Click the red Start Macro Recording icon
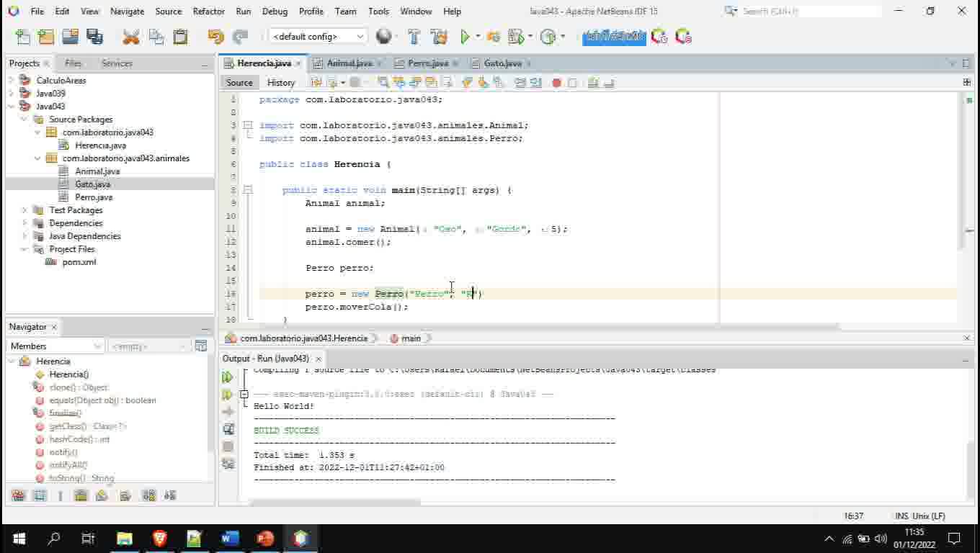Screen dimensions: 980x553 click(x=556, y=83)
